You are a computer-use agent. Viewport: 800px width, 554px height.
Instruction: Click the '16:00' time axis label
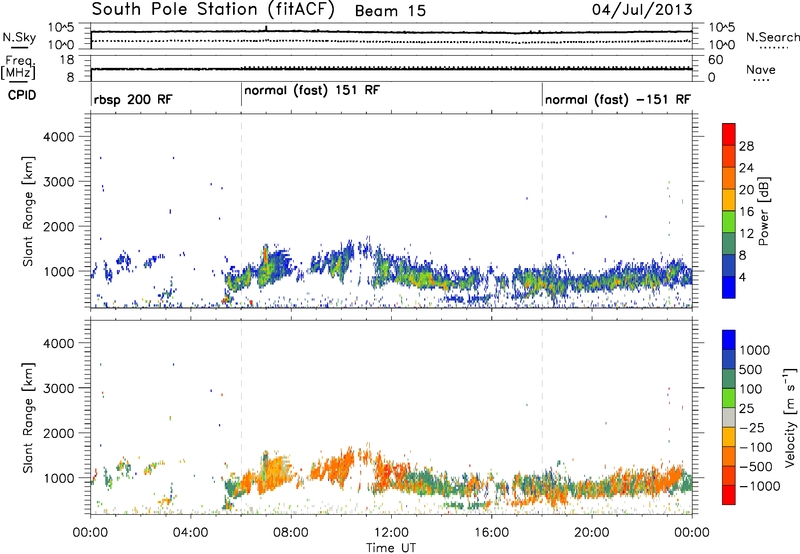491,533
